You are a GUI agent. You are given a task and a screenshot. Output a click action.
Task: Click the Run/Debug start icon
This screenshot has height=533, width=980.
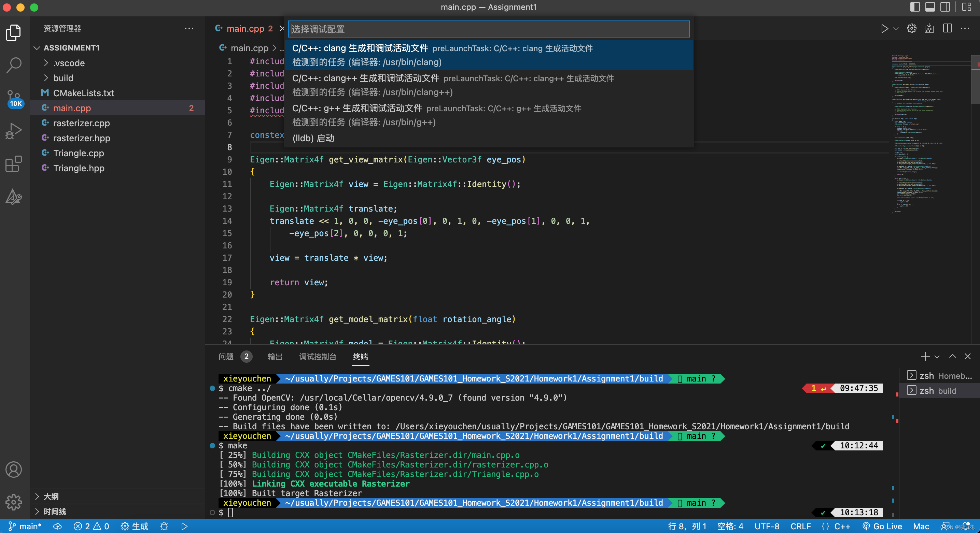tap(885, 28)
